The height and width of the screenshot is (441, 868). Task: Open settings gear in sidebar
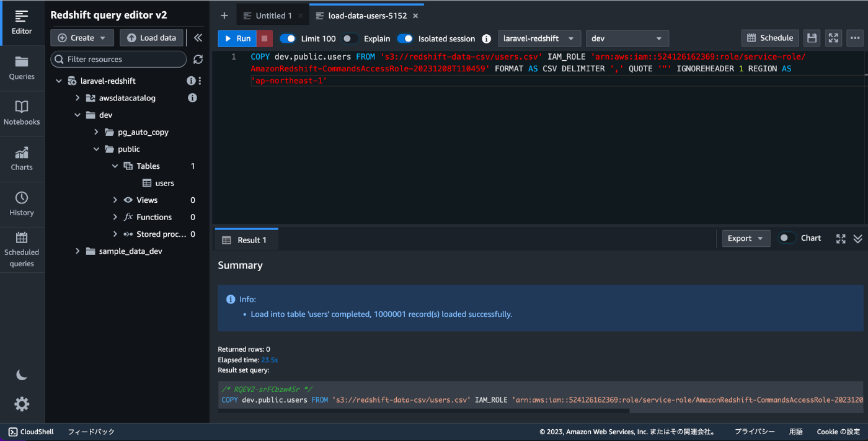pyautogui.click(x=22, y=404)
